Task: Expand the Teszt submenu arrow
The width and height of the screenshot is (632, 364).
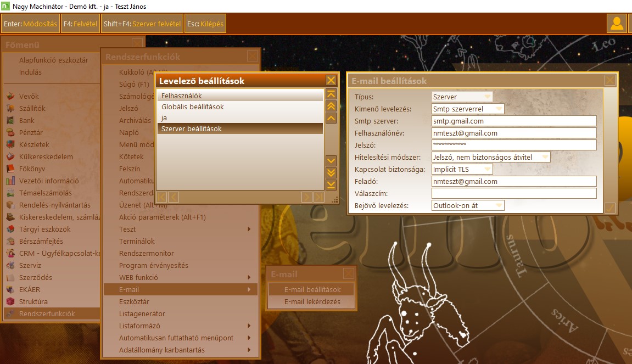Action: click(249, 229)
